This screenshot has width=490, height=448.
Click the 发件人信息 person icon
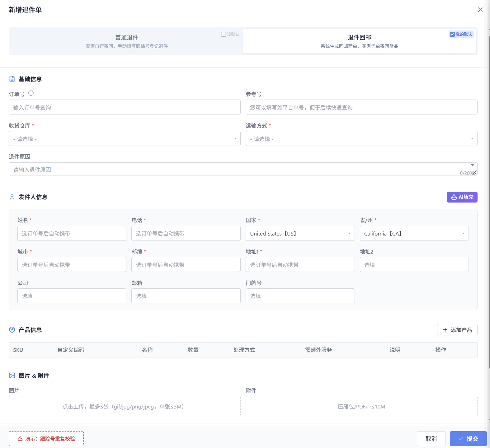(12, 197)
